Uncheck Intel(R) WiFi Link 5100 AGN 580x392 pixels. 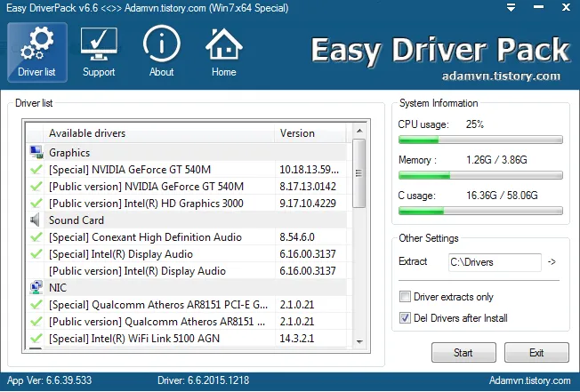point(36,339)
